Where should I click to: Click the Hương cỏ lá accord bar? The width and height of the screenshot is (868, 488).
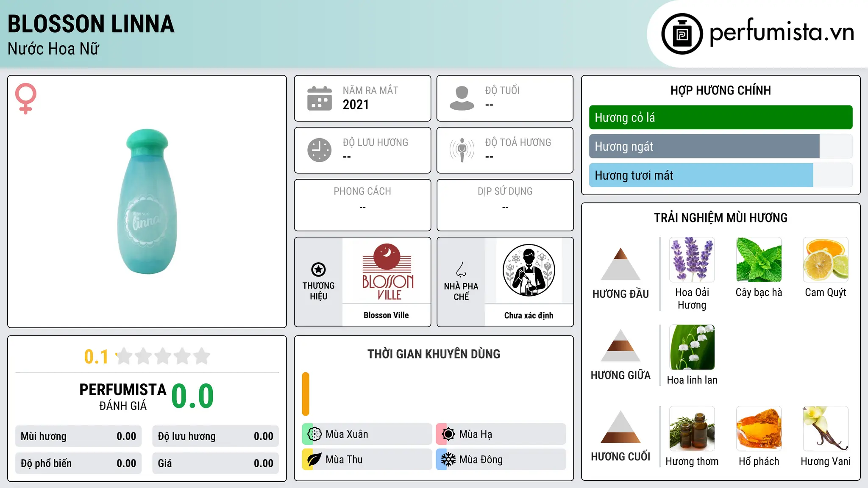(x=721, y=117)
